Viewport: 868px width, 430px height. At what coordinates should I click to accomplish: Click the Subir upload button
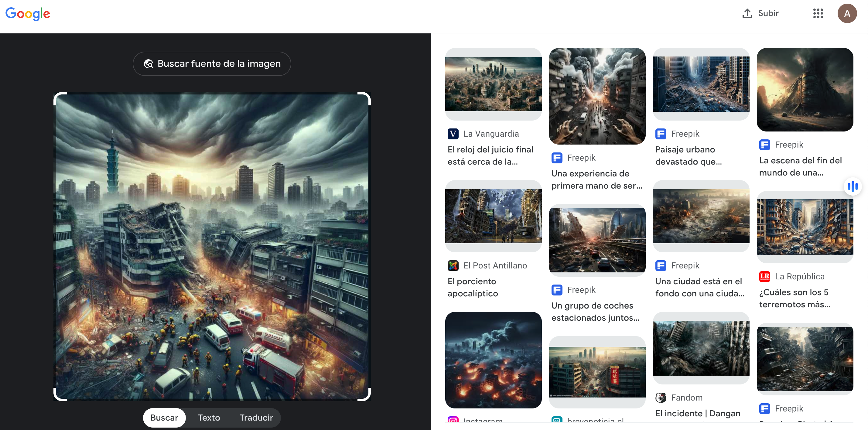click(x=760, y=13)
